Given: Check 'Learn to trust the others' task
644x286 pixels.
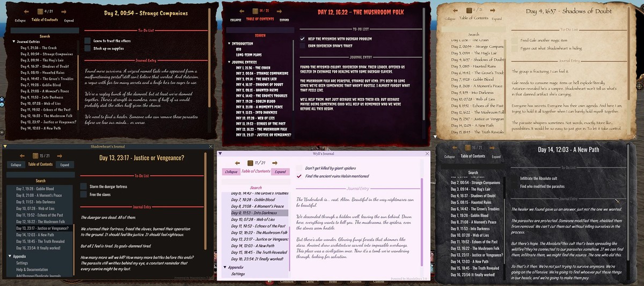Looking at the screenshot, I should [88, 40].
